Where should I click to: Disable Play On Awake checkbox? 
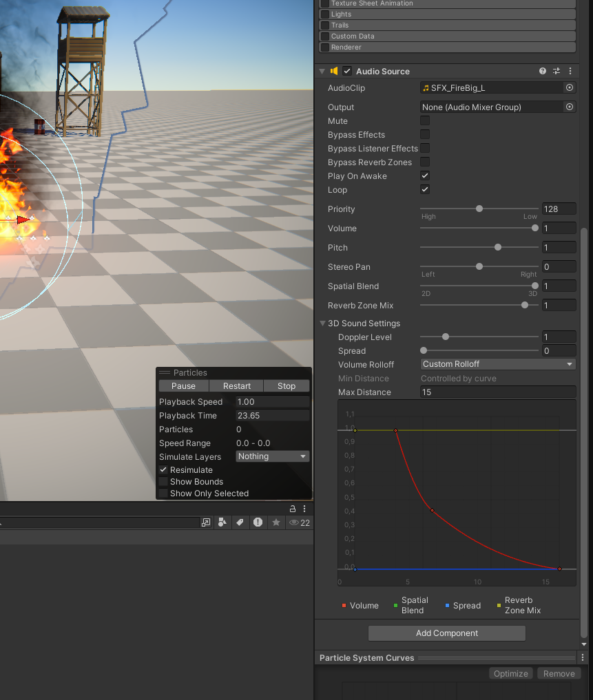pos(425,176)
